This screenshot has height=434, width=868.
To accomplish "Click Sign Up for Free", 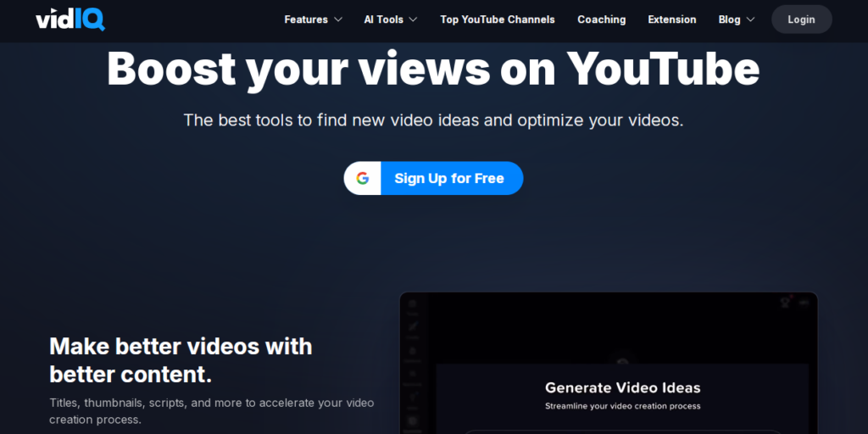I will click(x=433, y=178).
